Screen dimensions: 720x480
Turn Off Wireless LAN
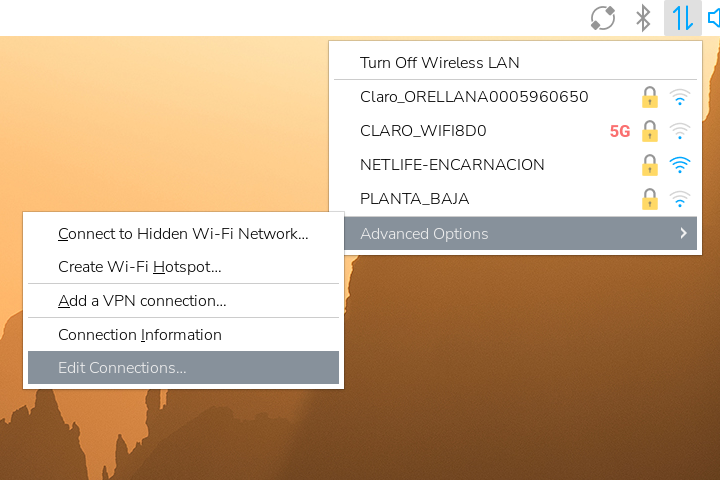[x=515, y=62]
